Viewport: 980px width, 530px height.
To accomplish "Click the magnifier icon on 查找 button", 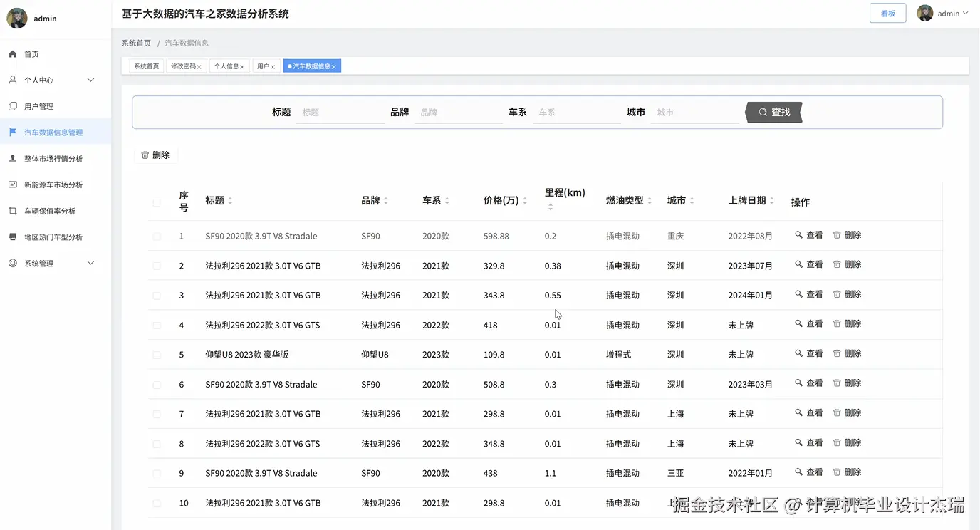I will 763,112.
